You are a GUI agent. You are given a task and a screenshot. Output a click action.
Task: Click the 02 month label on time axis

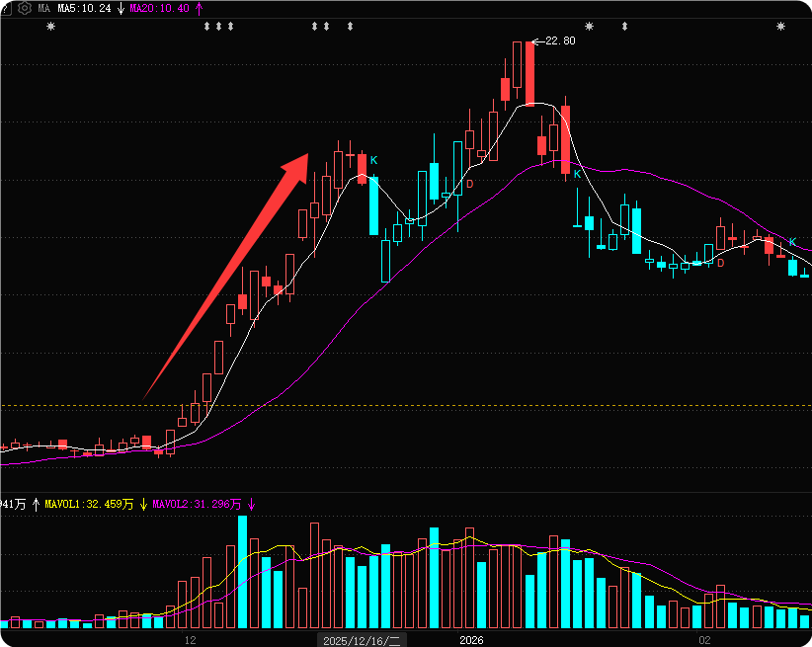pos(704,640)
